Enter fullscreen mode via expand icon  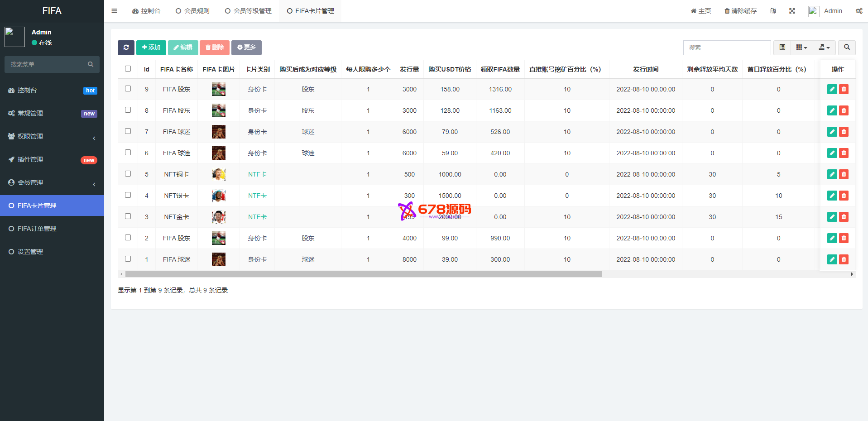tap(792, 11)
